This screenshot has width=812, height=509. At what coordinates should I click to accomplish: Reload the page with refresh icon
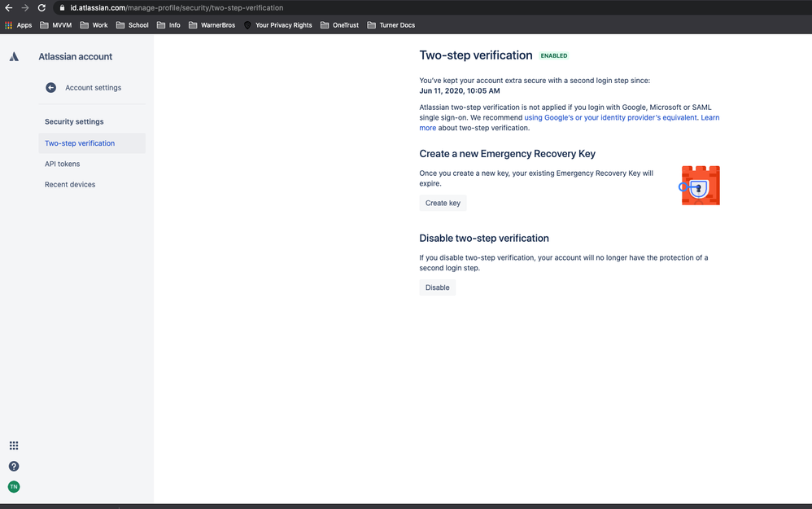[x=42, y=8]
